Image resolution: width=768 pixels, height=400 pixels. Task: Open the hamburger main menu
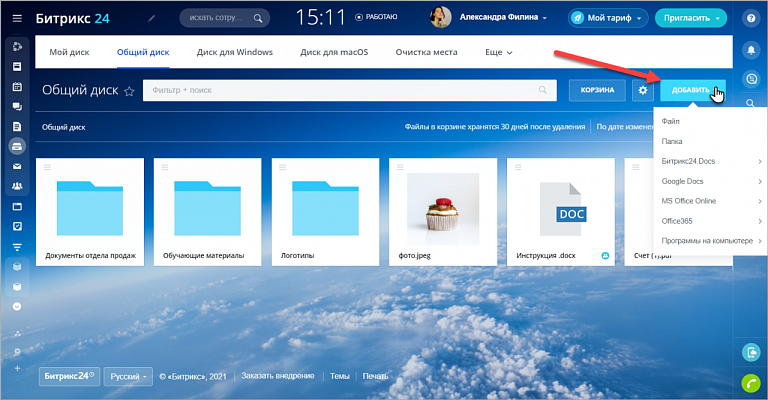point(17,19)
